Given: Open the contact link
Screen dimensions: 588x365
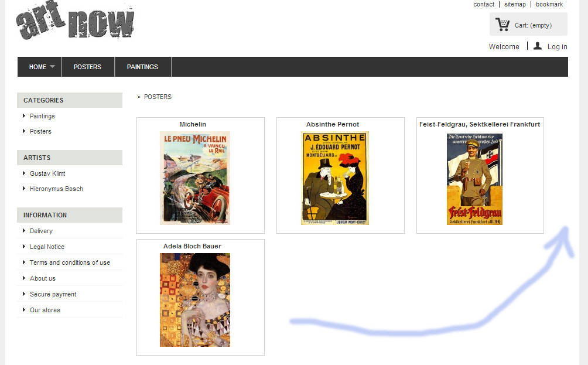Looking at the screenshot, I should coord(484,4).
